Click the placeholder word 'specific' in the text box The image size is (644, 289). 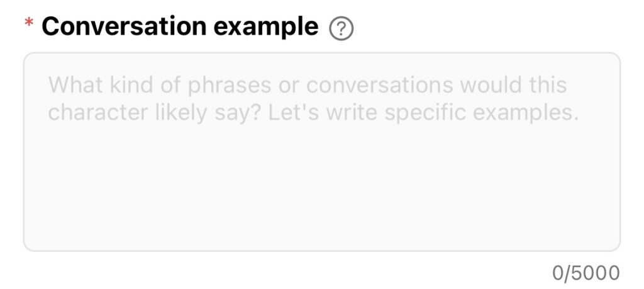pos(425,113)
